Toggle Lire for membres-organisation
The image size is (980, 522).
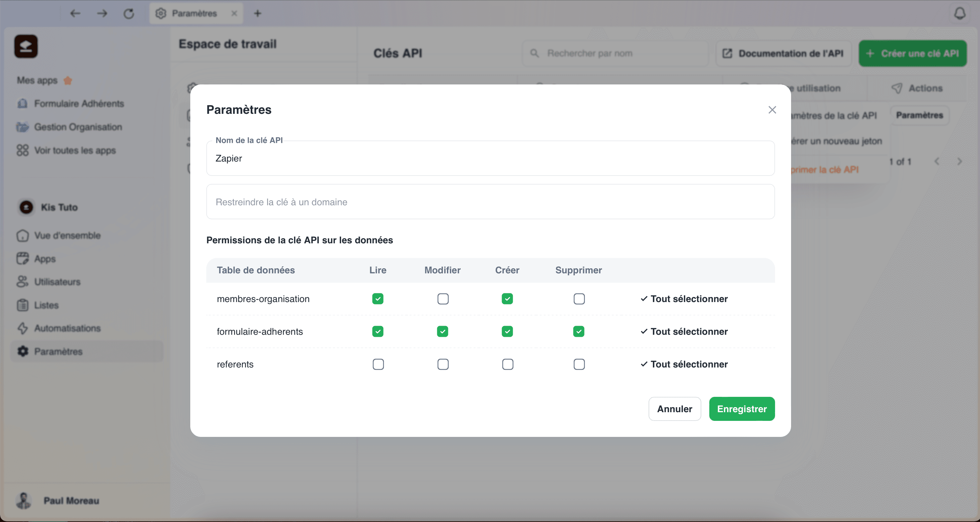(x=378, y=299)
